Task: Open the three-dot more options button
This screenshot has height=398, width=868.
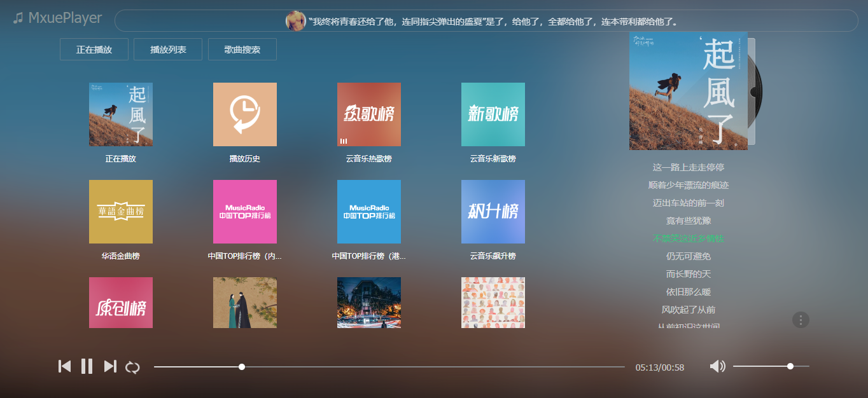Action: (x=801, y=320)
